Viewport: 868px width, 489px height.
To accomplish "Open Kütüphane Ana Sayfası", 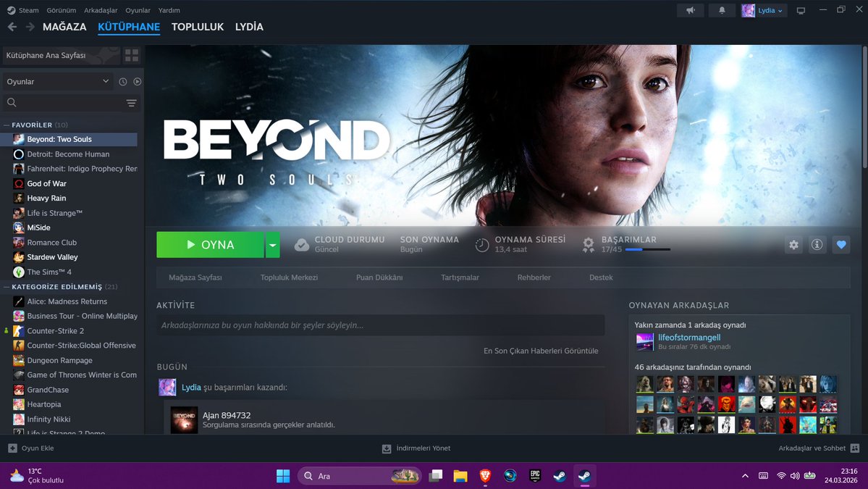I will click(61, 55).
